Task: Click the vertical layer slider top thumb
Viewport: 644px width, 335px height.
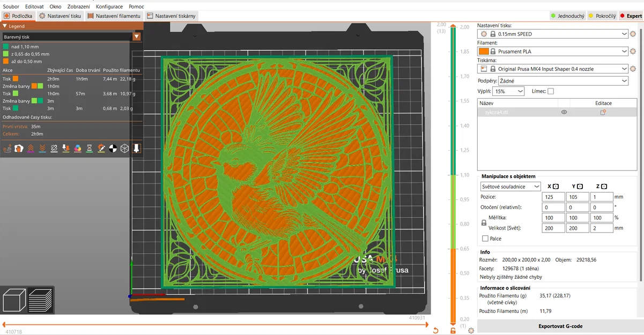Action: coord(454,26)
